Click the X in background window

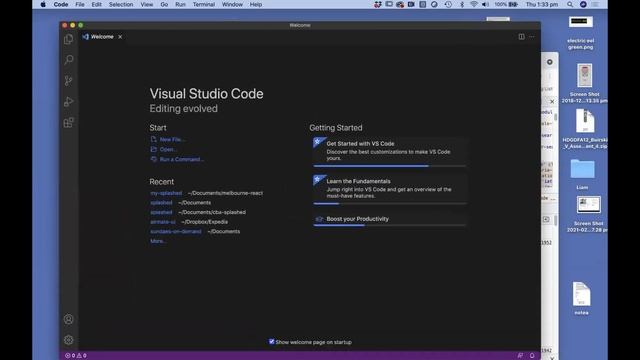tap(552, 101)
